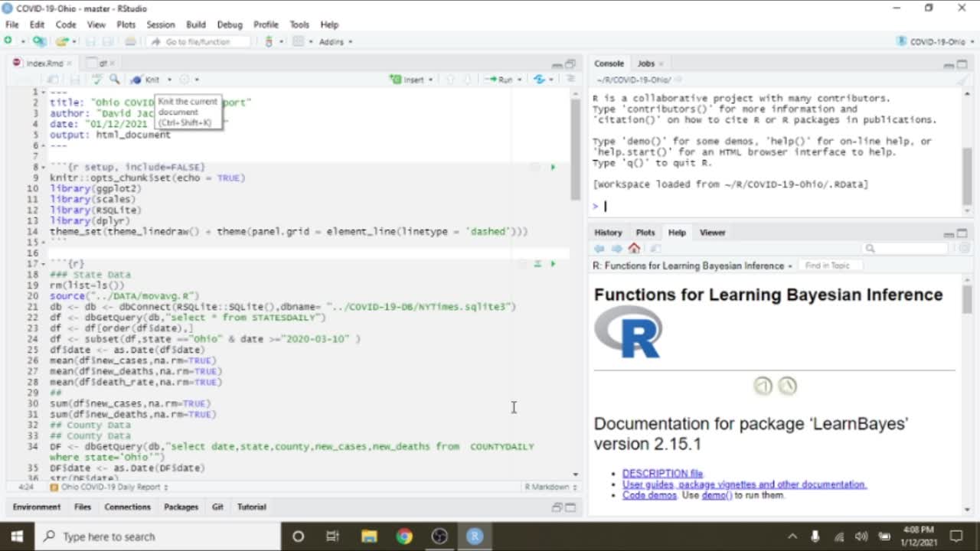Open File Explorer from the taskbar
This screenshot has width=980, height=551.
point(369,536)
